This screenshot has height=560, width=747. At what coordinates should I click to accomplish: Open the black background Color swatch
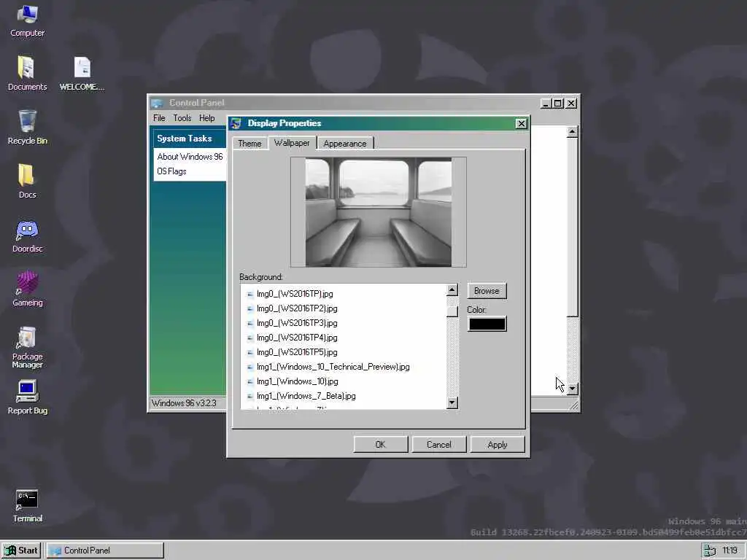pyautogui.click(x=487, y=324)
